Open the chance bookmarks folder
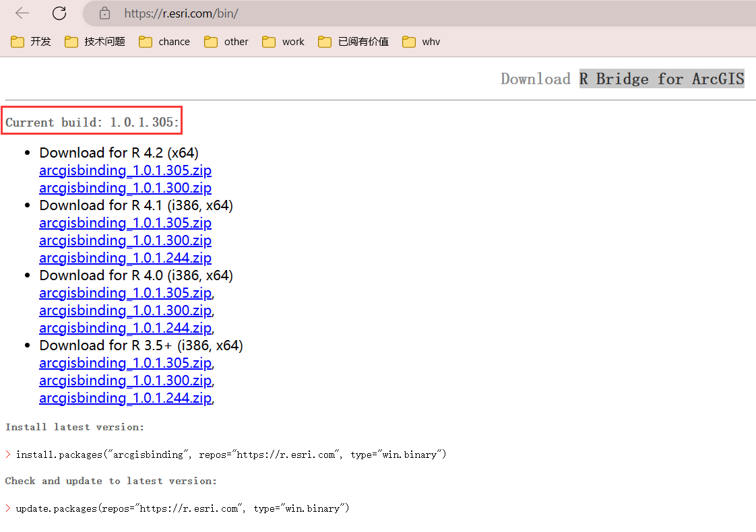Image resolution: width=756 pixels, height=532 pixels. (164, 42)
